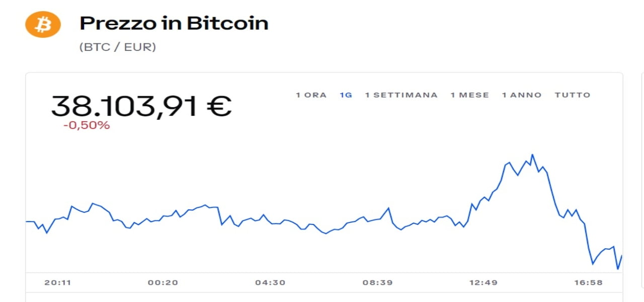
Task: Click the 38.103,91 € price value
Action: [x=141, y=106]
